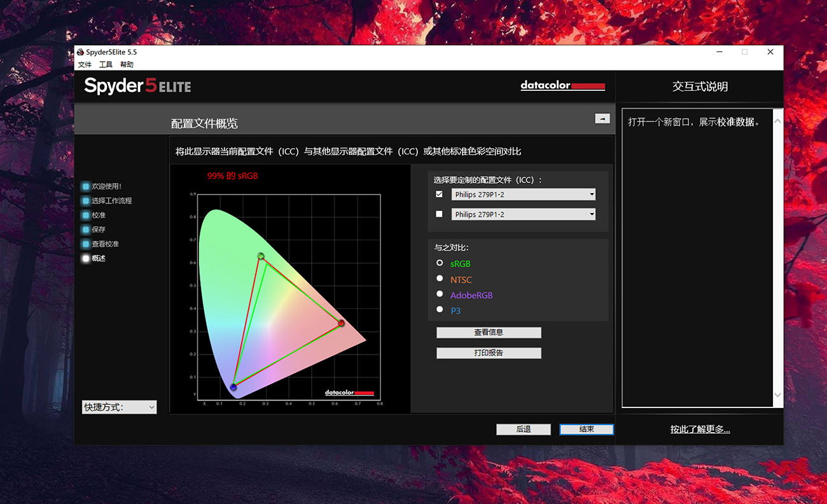827x504 pixels.
Task: Open the 按此了解更多... link
Action: pos(700,430)
